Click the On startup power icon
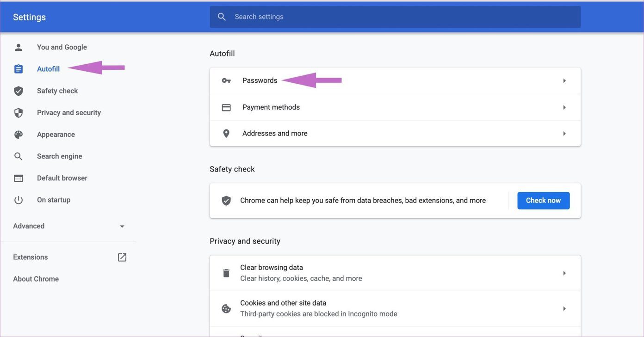This screenshot has width=644, height=337. (19, 200)
